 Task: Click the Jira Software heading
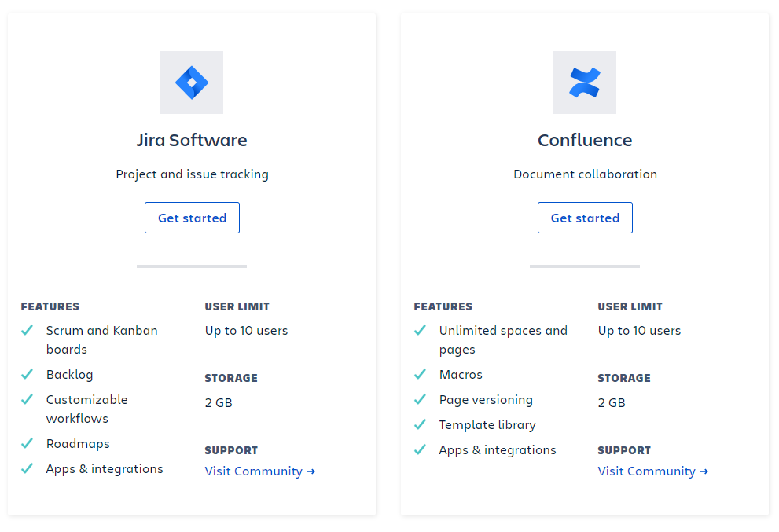(x=192, y=140)
